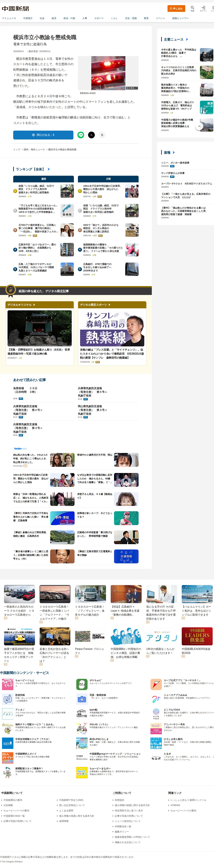Open the サンフレ森﨑浩司の熱紫線 banner image
Image resolution: width=214 pixels, height=868 pixels.
(x=112, y=328)
